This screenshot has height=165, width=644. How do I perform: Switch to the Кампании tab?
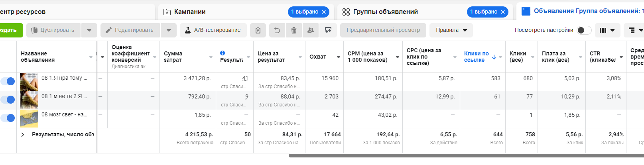(190, 12)
